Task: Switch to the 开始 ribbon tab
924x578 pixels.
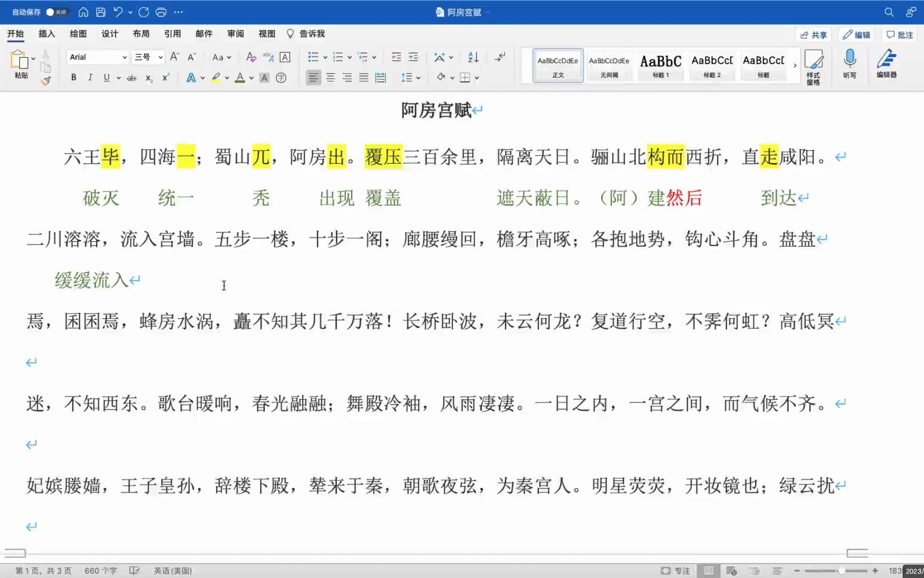Action: (16, 34)
